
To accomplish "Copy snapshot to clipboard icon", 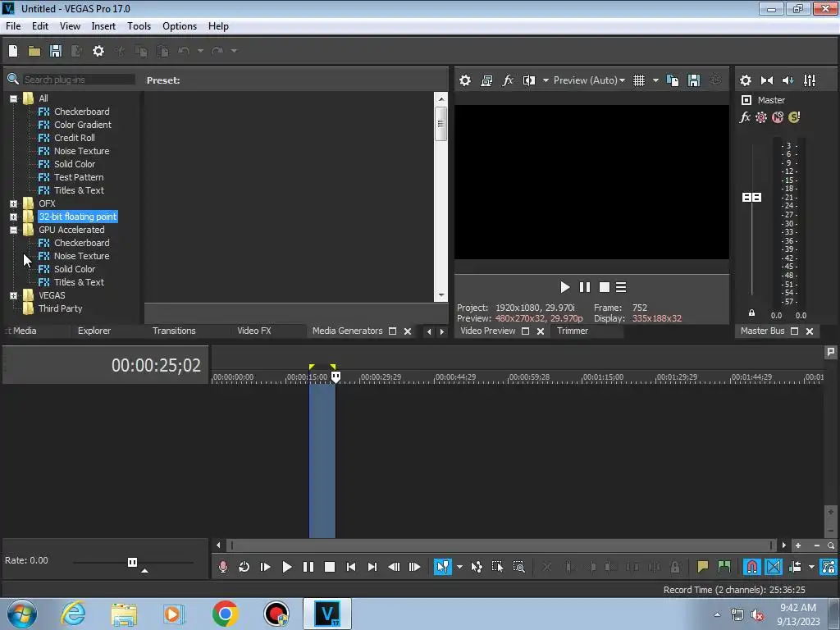I will (x=673, y=80).
